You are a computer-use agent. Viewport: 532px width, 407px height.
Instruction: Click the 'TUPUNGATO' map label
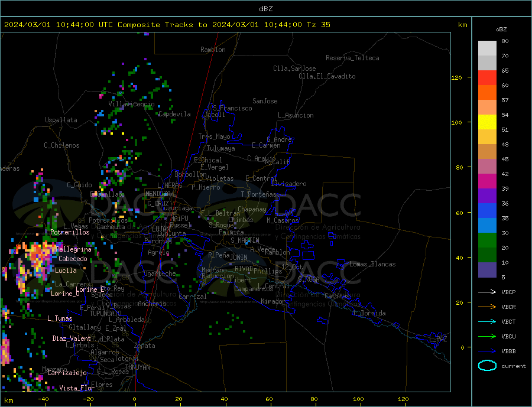(x=106, y=314)
